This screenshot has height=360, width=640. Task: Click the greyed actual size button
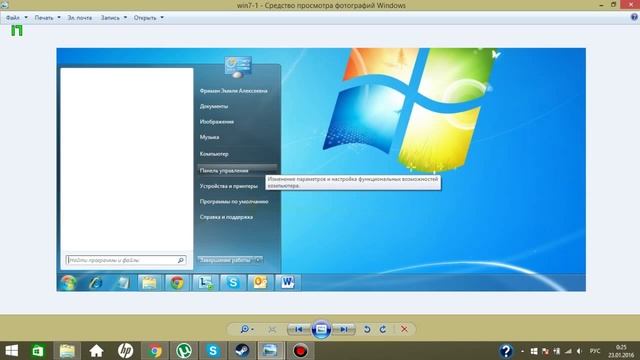pos(272,329)
